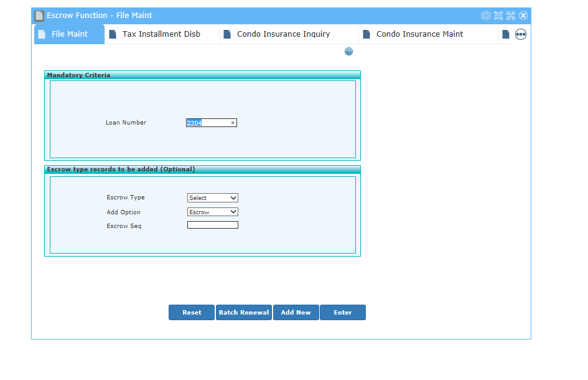Clear the Loan Number field with the x

coord(233,122)
